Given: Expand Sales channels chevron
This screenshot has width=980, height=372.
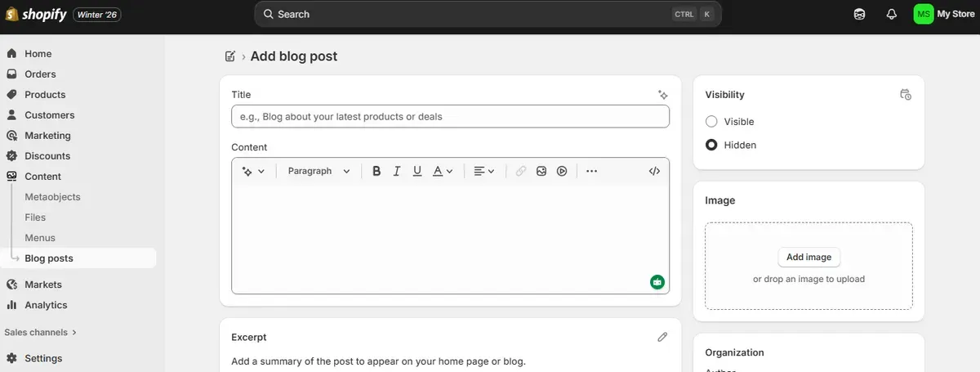Looking at the screenshot, I should pyautogui.click(x=74, y=332).
